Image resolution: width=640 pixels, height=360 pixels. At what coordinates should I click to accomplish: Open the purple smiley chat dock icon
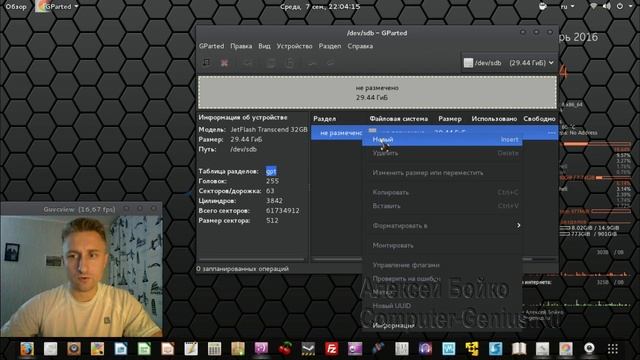pyautogui.click(x=261, y=349)
